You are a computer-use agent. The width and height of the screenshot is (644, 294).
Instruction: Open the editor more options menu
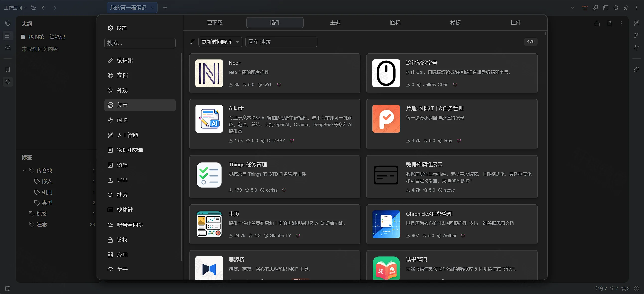tap(621, 23)
